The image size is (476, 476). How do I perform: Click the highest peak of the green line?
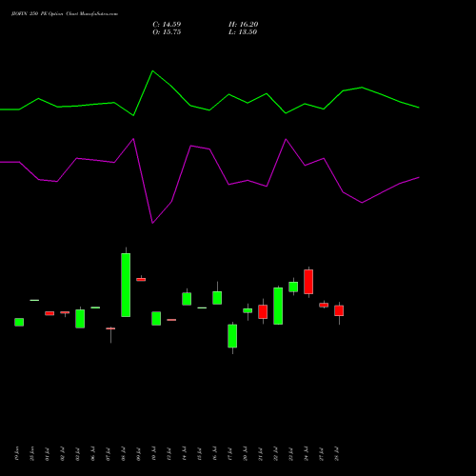[x=152, y=70]
